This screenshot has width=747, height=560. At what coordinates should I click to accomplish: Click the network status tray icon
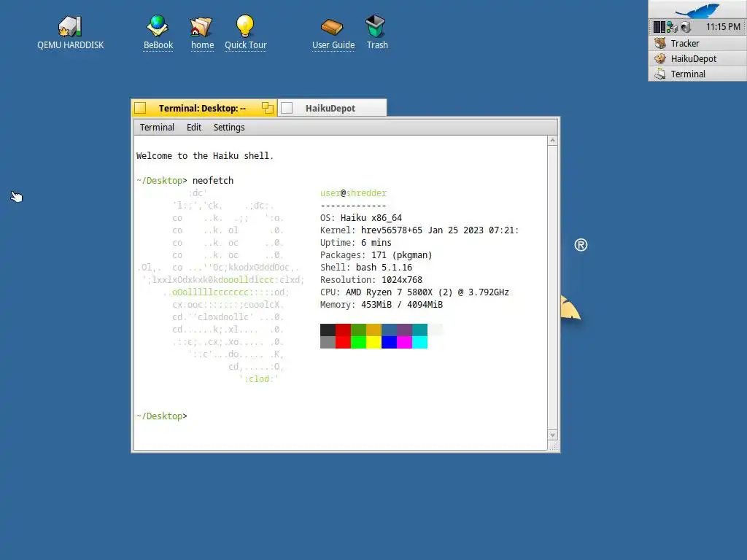[x=672, y=27]
